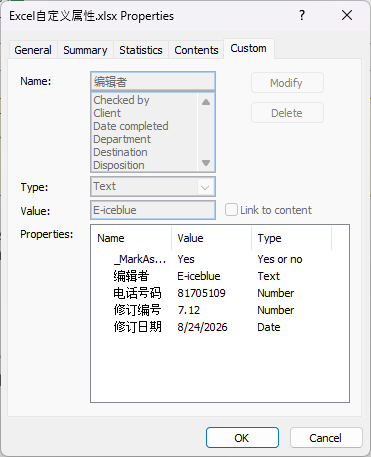The image size is (371, 457).
Task: Click the Value column header in Properties
Action: [x=211, y=238]
